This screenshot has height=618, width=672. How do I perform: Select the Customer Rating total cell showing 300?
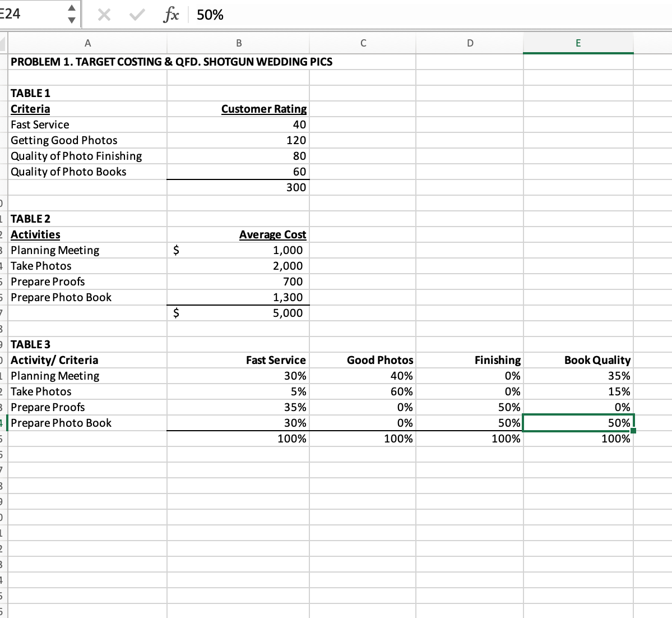click(x=239, y=187)
